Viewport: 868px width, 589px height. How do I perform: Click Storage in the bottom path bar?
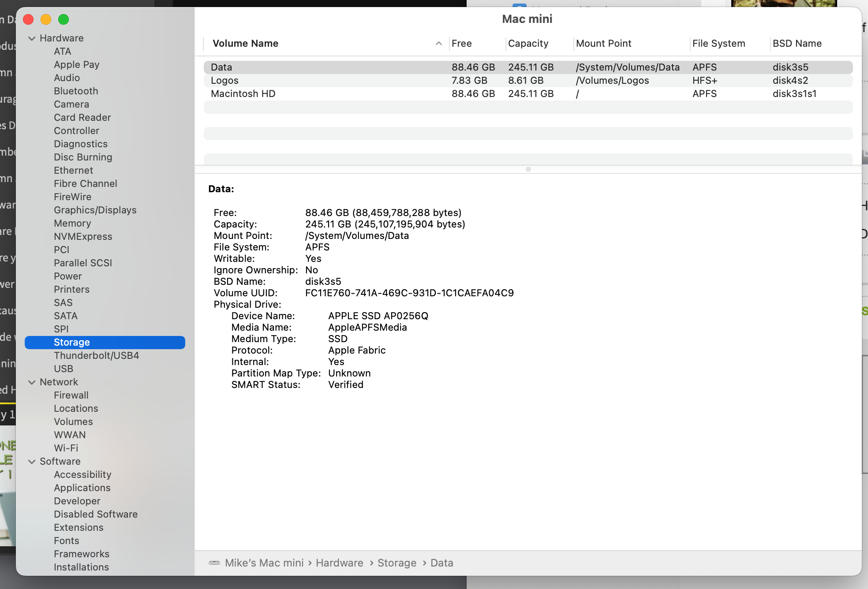tap(397, 563)
